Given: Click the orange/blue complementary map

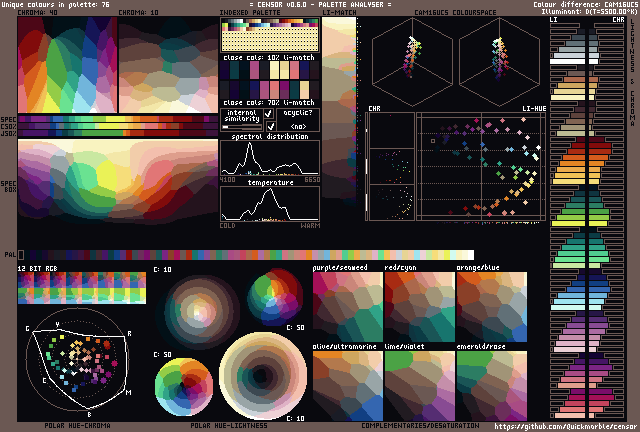Looking at the screenshot, I should pos(491,307).
